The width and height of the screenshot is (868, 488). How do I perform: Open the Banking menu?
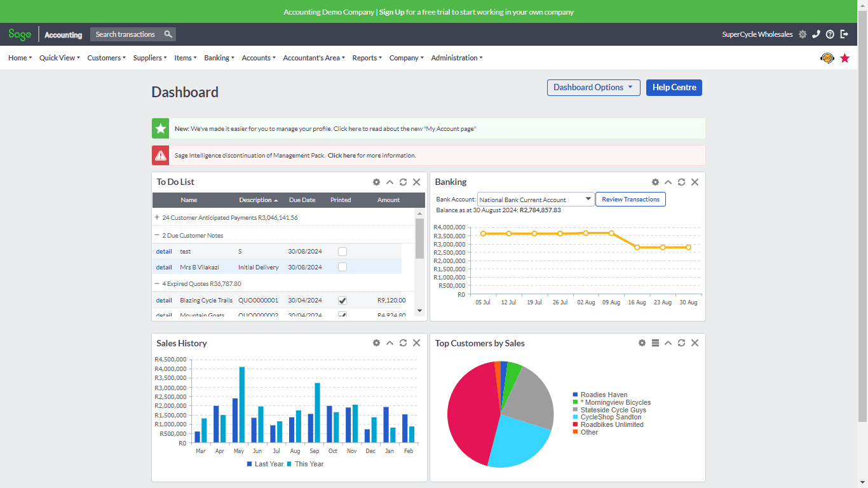tap(219, 58)
